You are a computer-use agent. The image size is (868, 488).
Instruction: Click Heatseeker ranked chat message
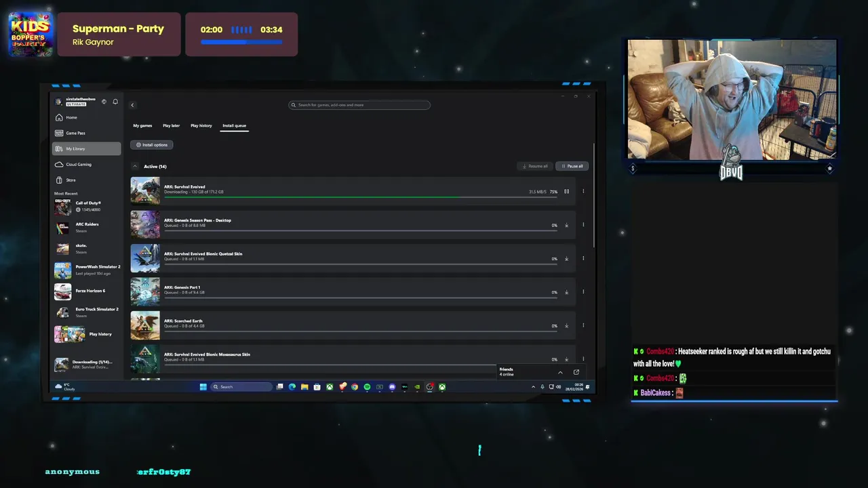coord(732,357)
